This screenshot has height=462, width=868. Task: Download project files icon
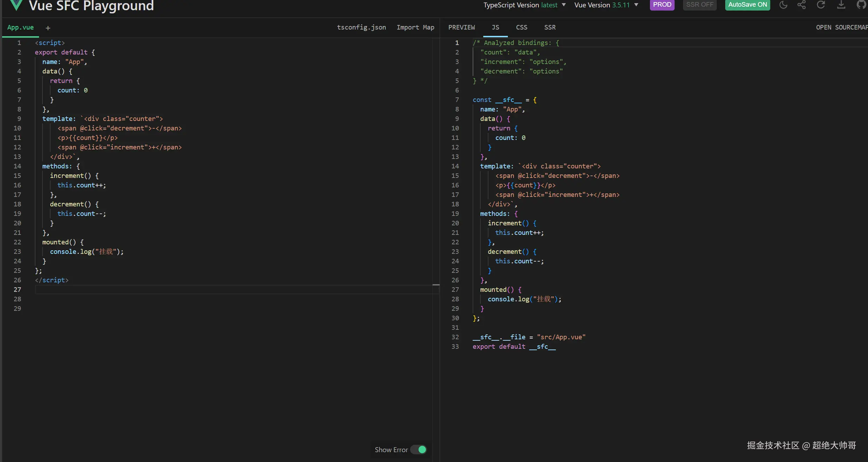841,5
